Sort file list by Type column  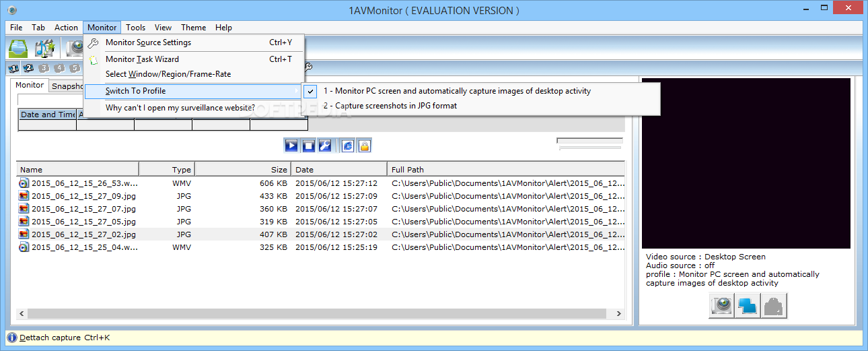pos(167,170)
